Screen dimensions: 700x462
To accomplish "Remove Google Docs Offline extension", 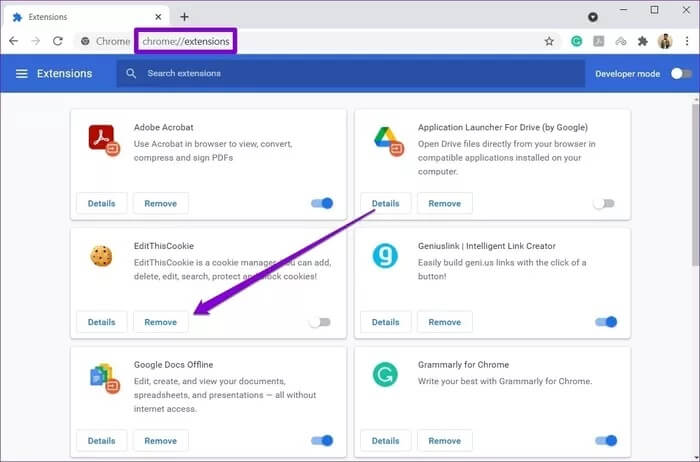I will pos(161,441).
